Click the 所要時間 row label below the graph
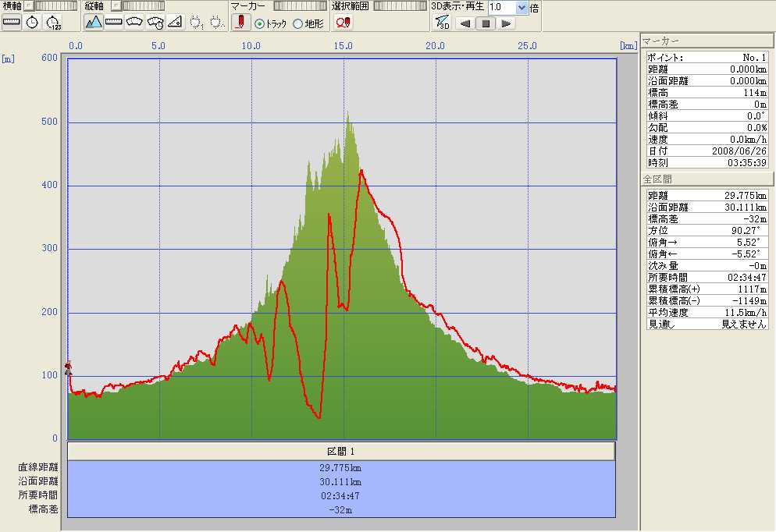This screenshot has width=776, height=532. [38, 495]
